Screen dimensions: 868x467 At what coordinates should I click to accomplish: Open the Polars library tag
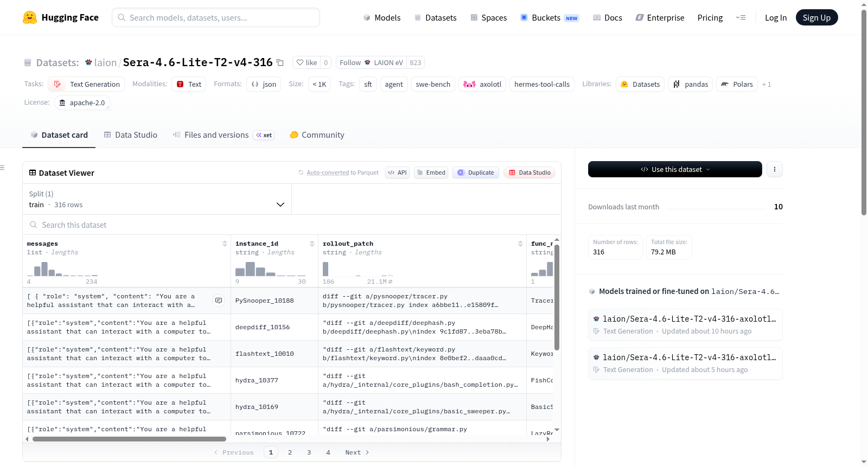pyautogui.click(x=737, y=84)
